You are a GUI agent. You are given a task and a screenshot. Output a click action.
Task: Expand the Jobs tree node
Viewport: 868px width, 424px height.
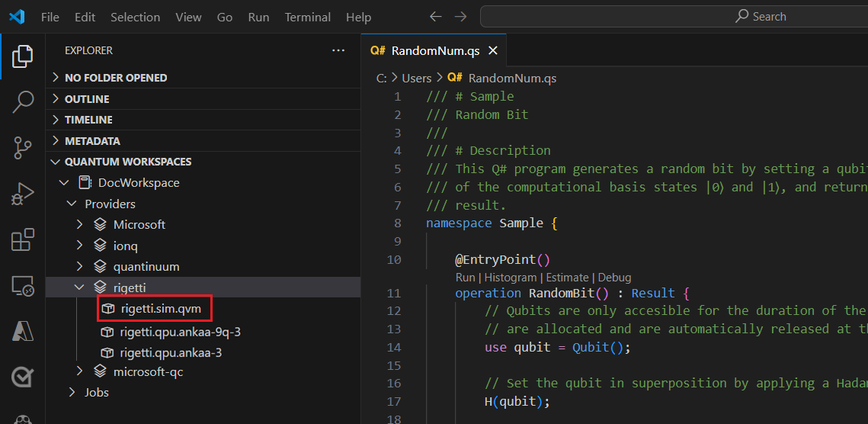72,393
